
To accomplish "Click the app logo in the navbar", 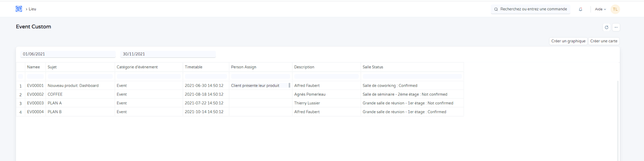I will [x=19, y=9].
